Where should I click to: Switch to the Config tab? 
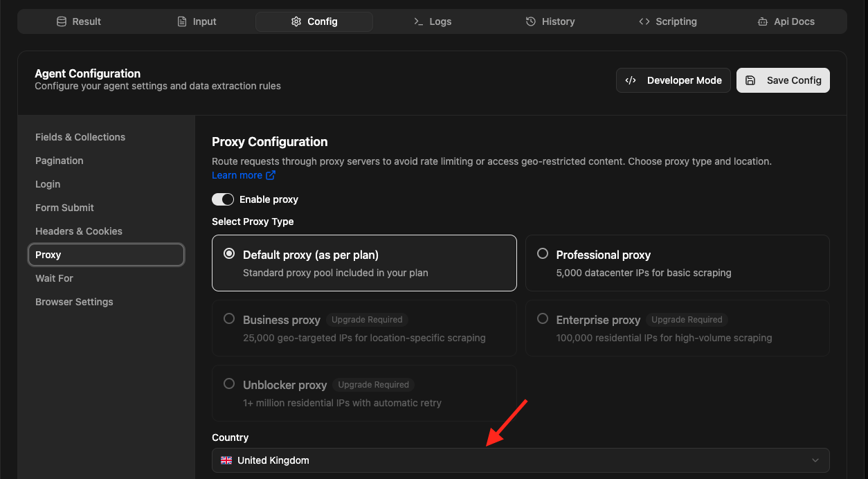point(314,21)
